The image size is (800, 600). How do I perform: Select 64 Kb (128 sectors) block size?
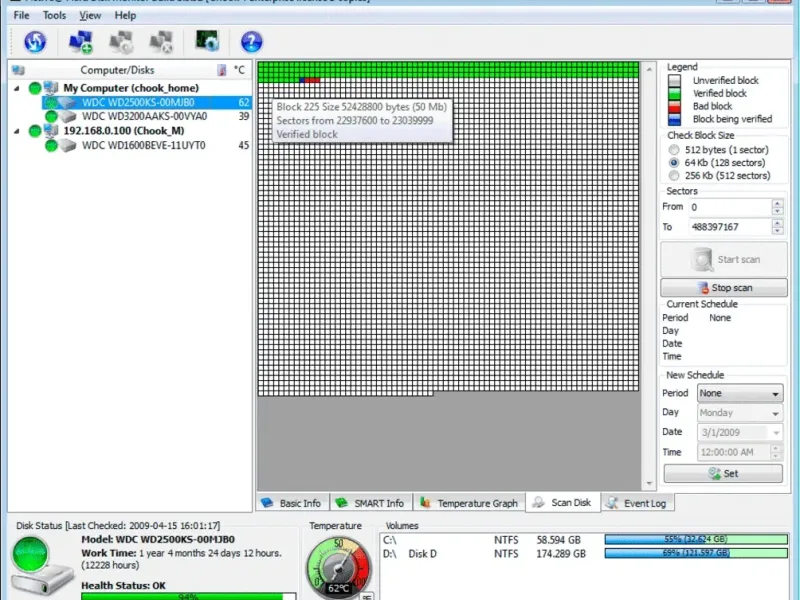click(674, 163)
